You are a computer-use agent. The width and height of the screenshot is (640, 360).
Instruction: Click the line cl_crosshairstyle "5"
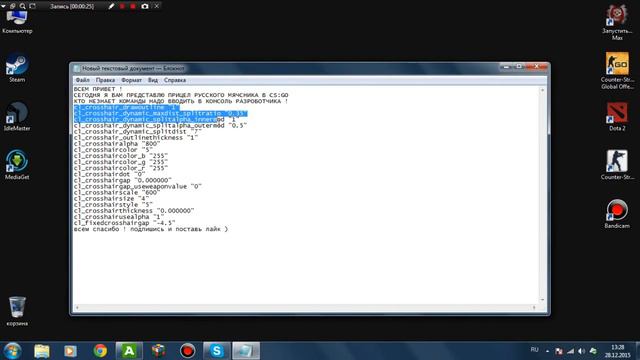click(x=113, y=204)
